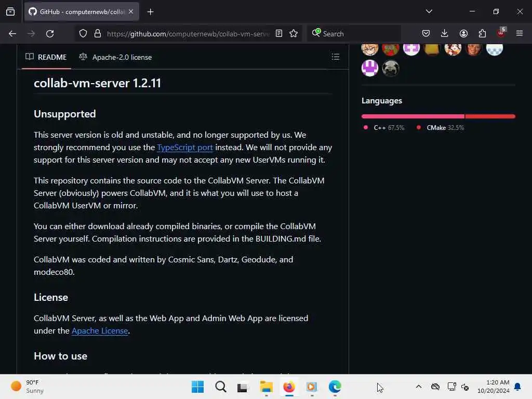Open tracking protection shield icon
The height and width of the screenshot is (399, 532).
[x=83, y=34]
